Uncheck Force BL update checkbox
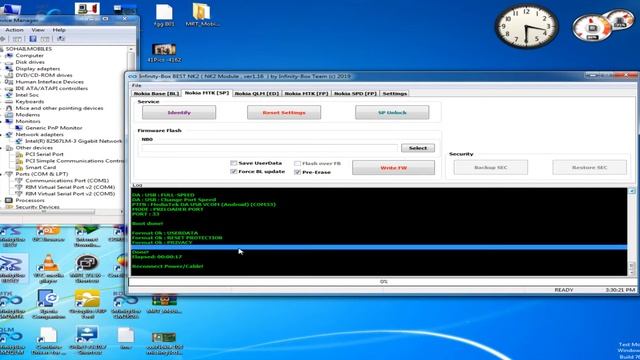 [233, 171]
